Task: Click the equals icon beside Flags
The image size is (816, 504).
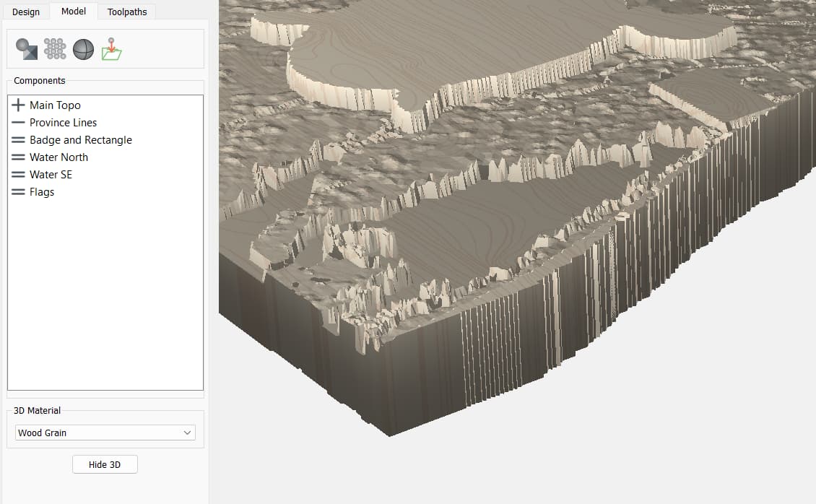Action: [x=19, y=192]
